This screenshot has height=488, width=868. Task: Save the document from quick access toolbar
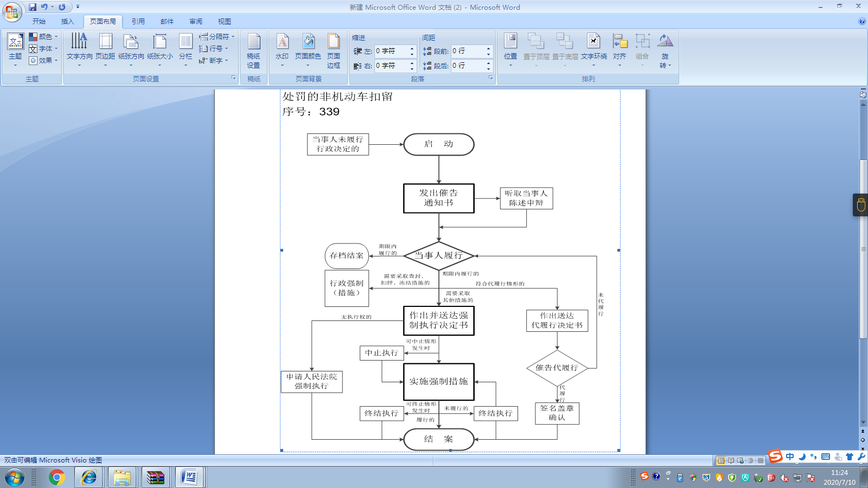33,7
